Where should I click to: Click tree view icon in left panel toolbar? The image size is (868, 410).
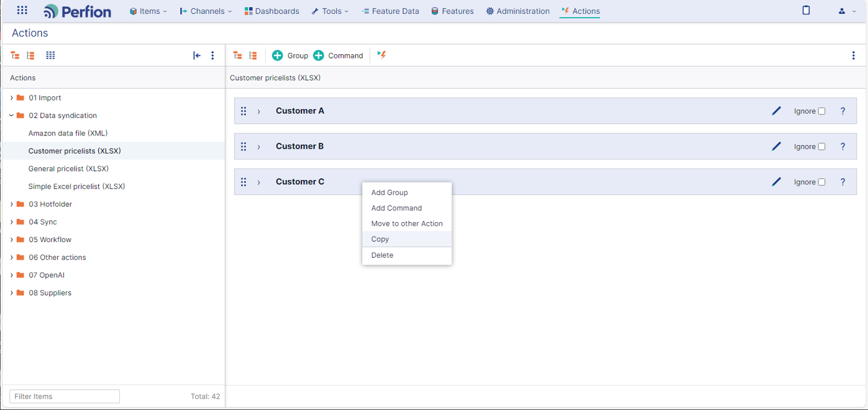(x=15, y=55)
